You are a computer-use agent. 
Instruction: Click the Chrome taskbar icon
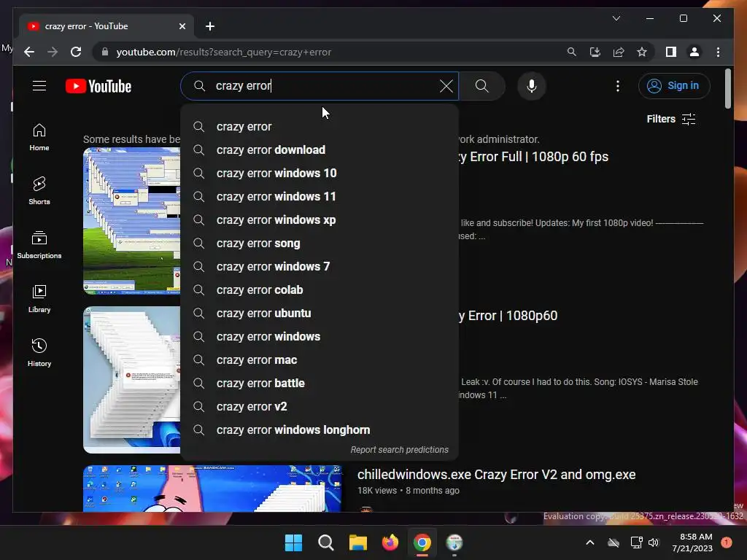tap(422, 542)
